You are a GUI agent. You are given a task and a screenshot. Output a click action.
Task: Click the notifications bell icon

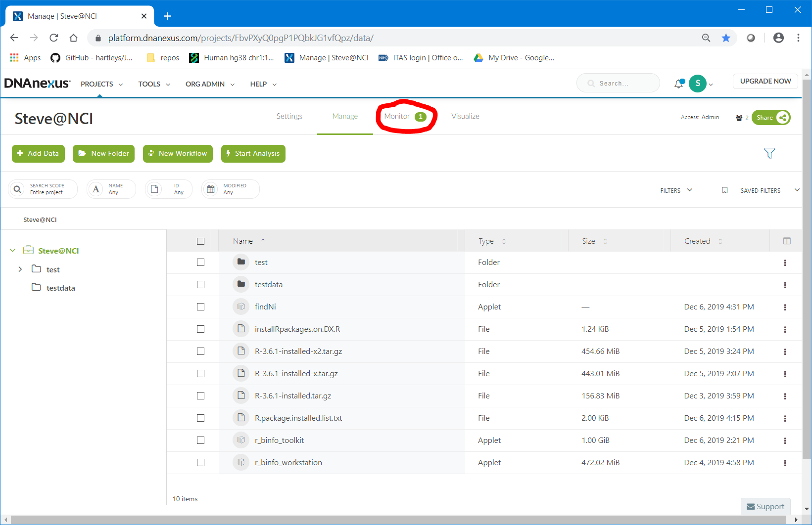click(x=678, y=84)
